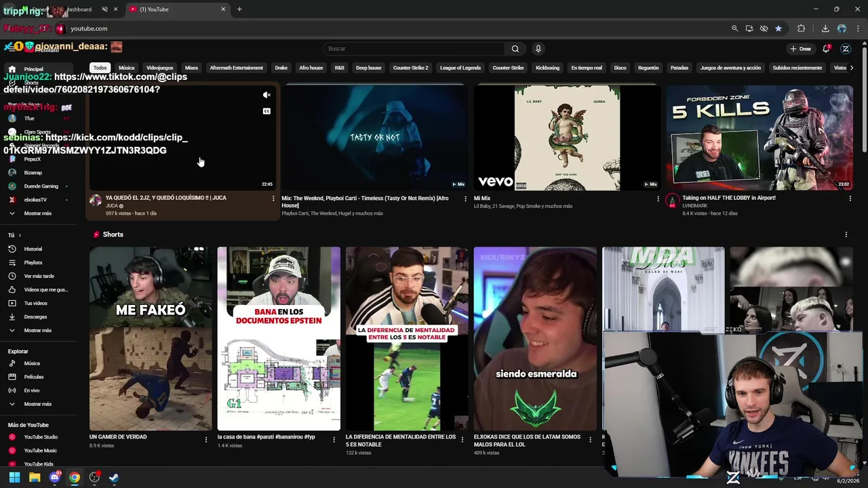Expand Mostrar más under Tú section
This screenshot has width=868, height=488.
coord(37,330)
